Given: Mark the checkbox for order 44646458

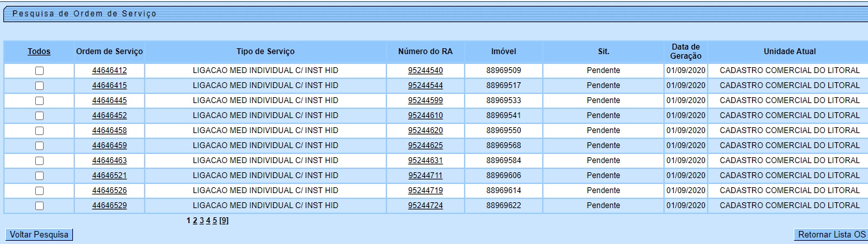Looking at the screenshot, I should pos(39,130).
